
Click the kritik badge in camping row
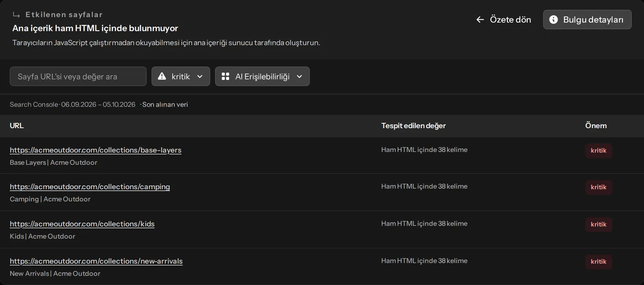point(598,187)
